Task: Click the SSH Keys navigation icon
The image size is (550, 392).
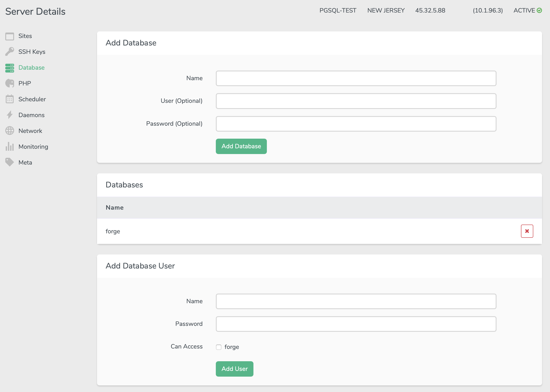Action: [x=9, y=52]
